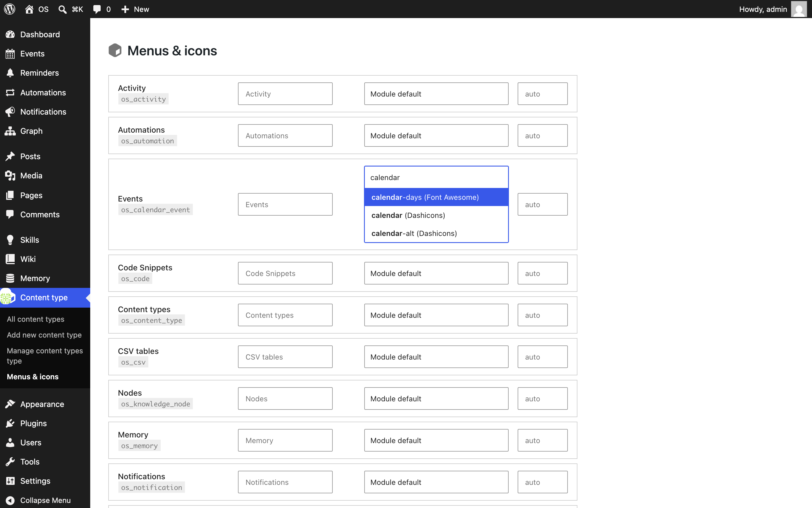812x508 pixels.
Task: Open Activity row Module default icon dropdown
Action: [x=436, y=94]
